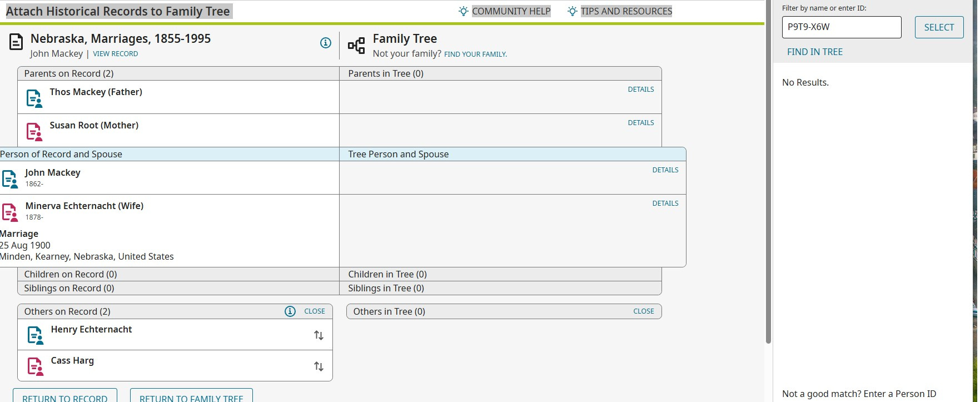Close the Others in Tree section

coord(644,311)
